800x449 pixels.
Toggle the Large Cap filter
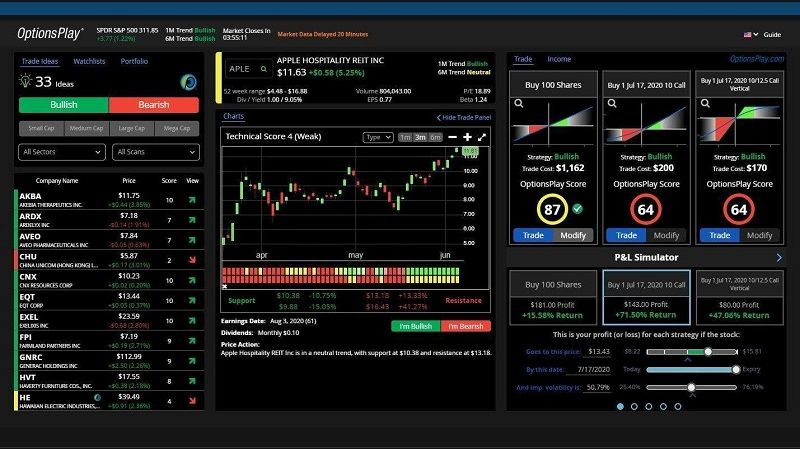click(x=132, y=129)
